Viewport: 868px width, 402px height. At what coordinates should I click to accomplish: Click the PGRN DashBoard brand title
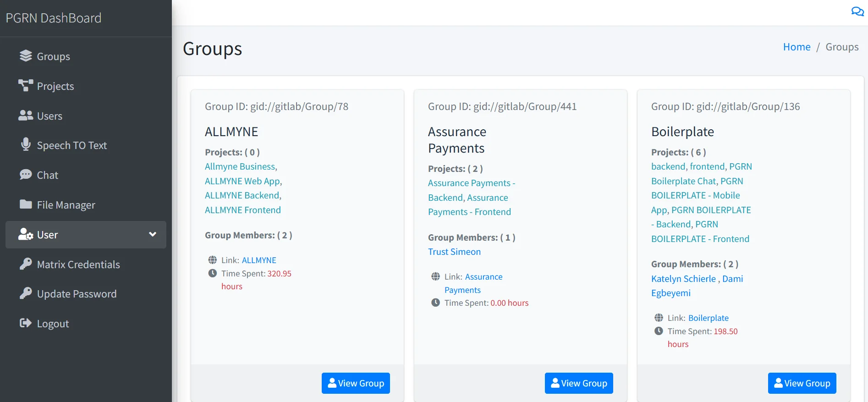[x=54, y=18]
